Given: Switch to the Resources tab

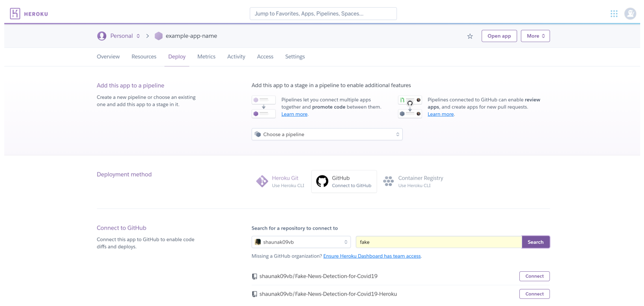Looking at the screenshot, I should pyautogui.click(x=144, y=57).
